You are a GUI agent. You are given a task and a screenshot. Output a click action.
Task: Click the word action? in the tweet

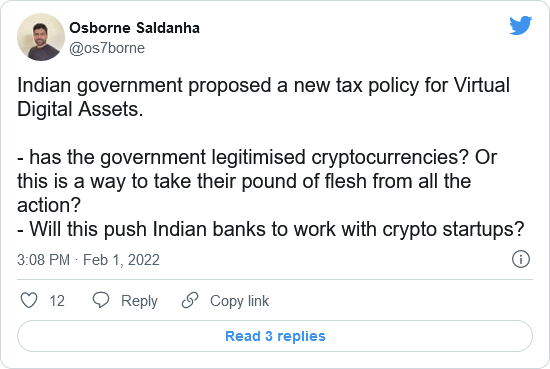coord(49,205)
